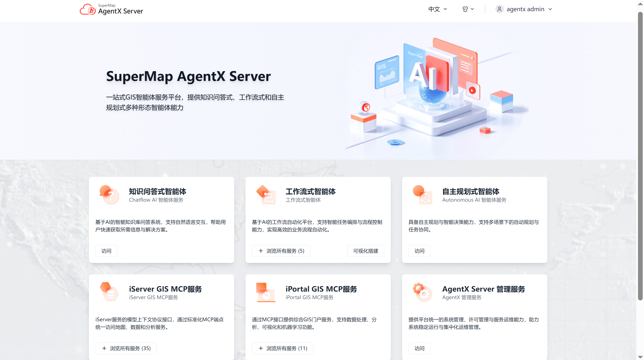Open the theme shirt icon dropdown
This screenshot has height=360, width=644.
tap(468, 9)
